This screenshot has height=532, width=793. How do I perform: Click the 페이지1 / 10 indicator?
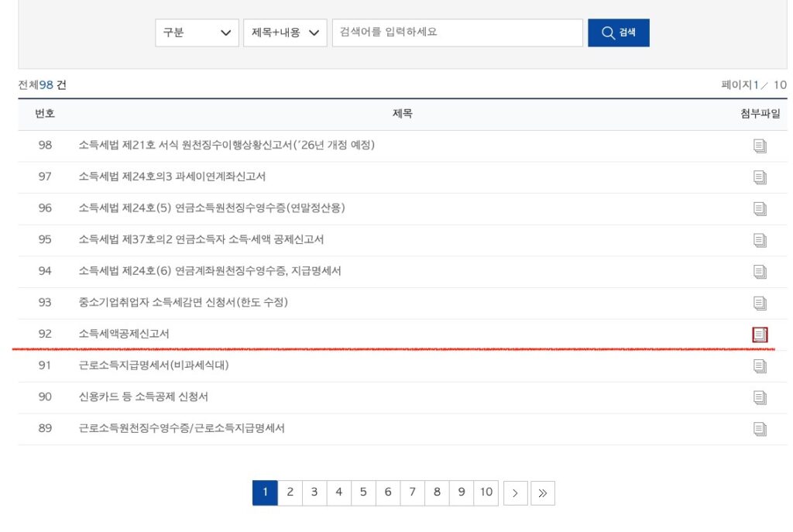pos(754,85)
